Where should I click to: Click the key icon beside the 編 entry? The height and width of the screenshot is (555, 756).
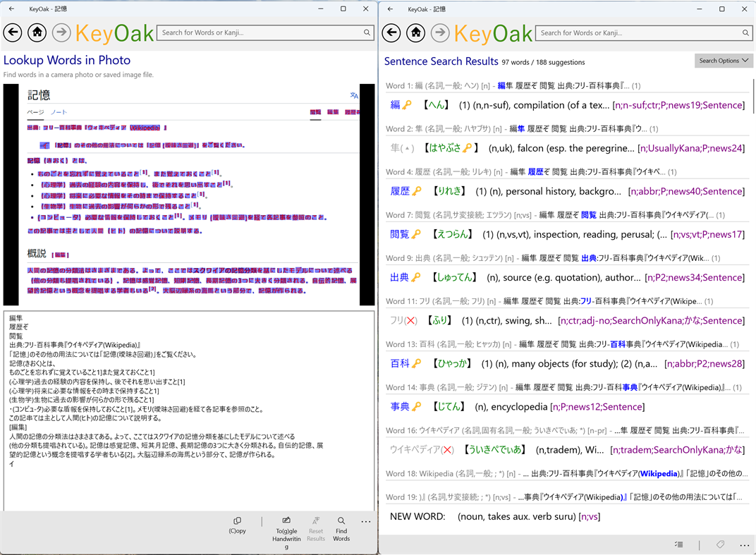[x=406, y=104]
